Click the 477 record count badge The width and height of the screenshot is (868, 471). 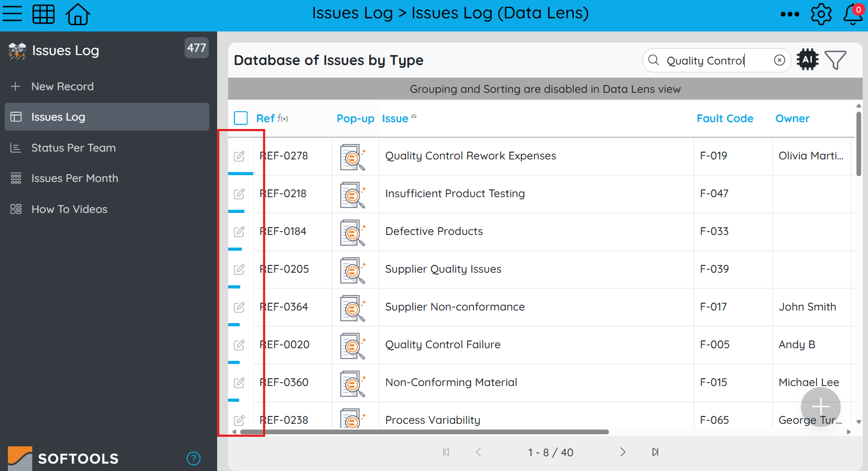point(197,48)
